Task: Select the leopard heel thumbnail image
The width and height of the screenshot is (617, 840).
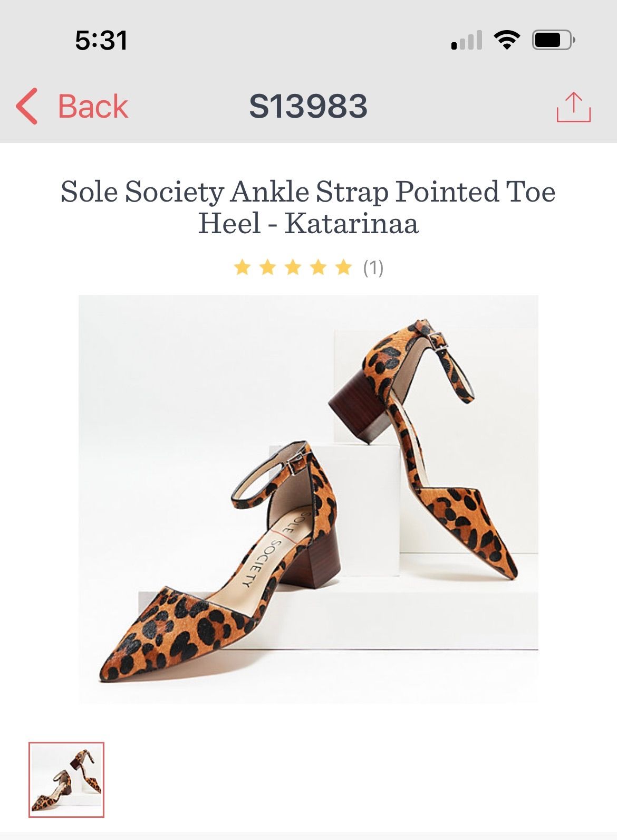Action: pos(66,779)
